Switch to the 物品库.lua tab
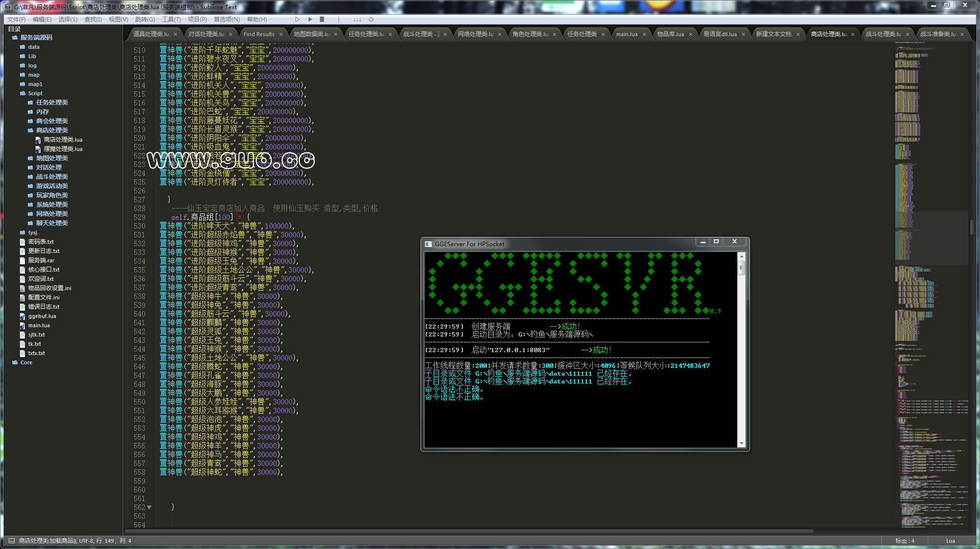Viewport: 980px width, 549px height. point(670,34)
